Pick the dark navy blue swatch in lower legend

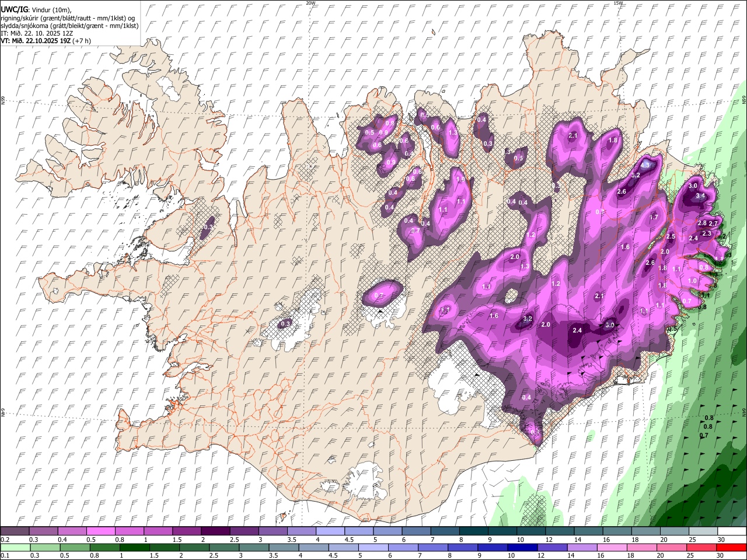click(522, 547)
